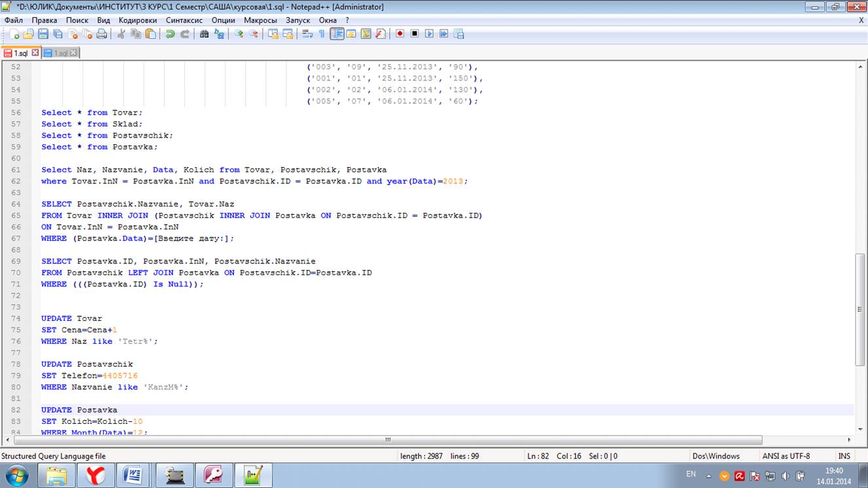
Task: Click the Zoom In toolbar icon
Action: (x=239, y=34)
